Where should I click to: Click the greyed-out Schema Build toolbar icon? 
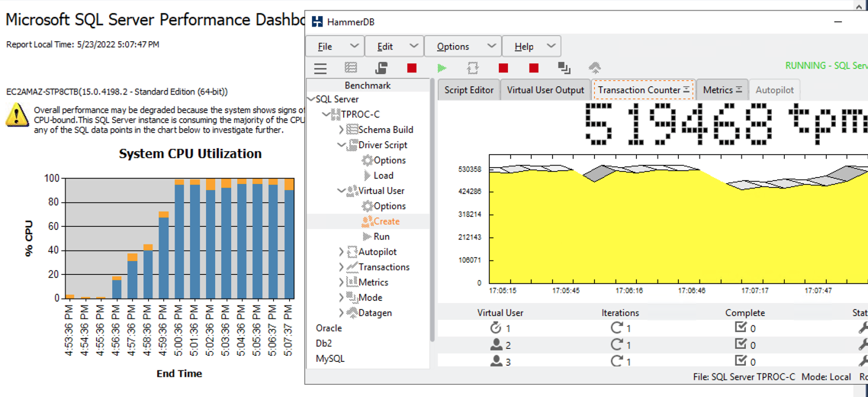[350, 68]
